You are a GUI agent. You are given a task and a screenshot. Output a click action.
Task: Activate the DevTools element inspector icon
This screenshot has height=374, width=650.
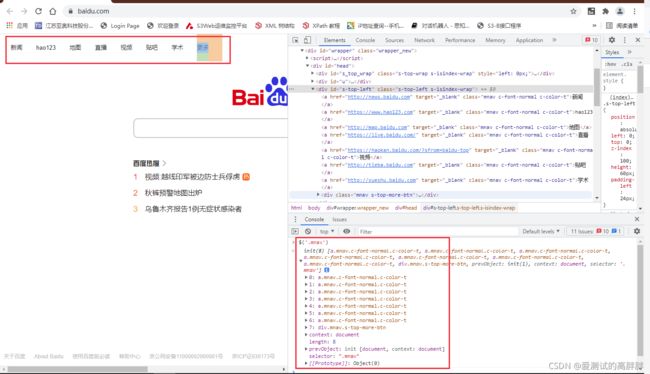pyautogui.click(x=295, y=40)
